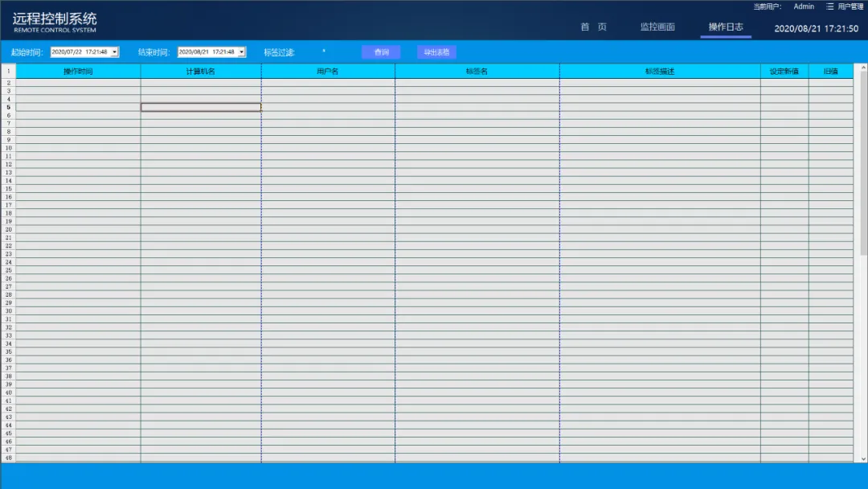
Task: Click the start time date text field
Action: click(x=79, y=52)
